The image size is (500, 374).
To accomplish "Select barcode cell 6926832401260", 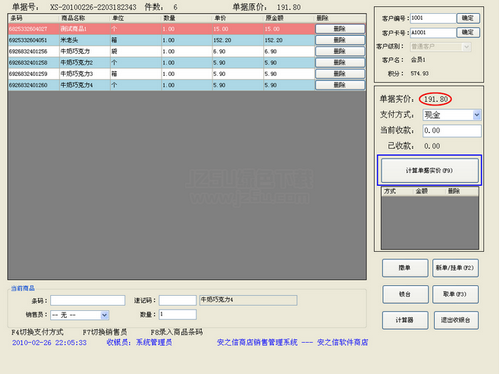I will pyautogui.click(x=34, y=85).
